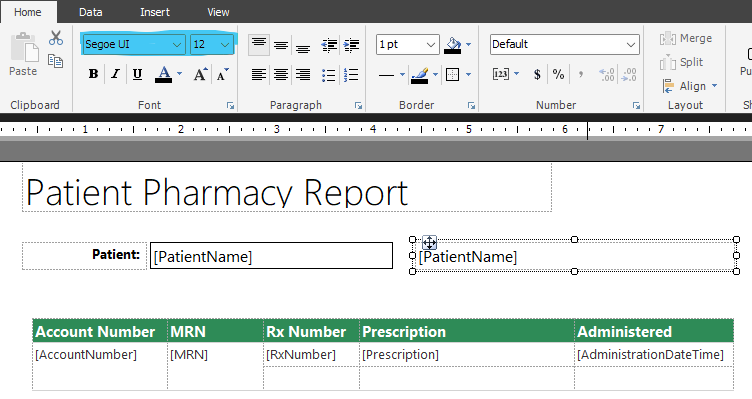Select the Account Number header cell
The width and height of the screenshot is (752, 399).
(100, 331)
